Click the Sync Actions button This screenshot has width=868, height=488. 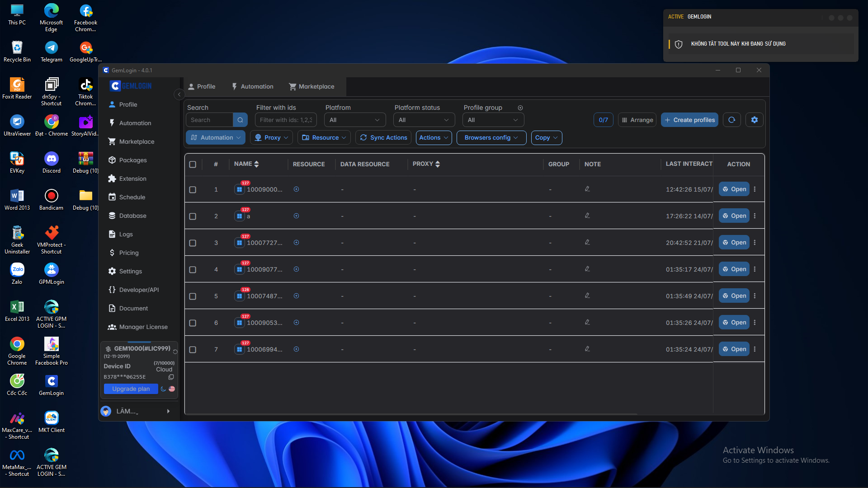[x=383, y=137]
